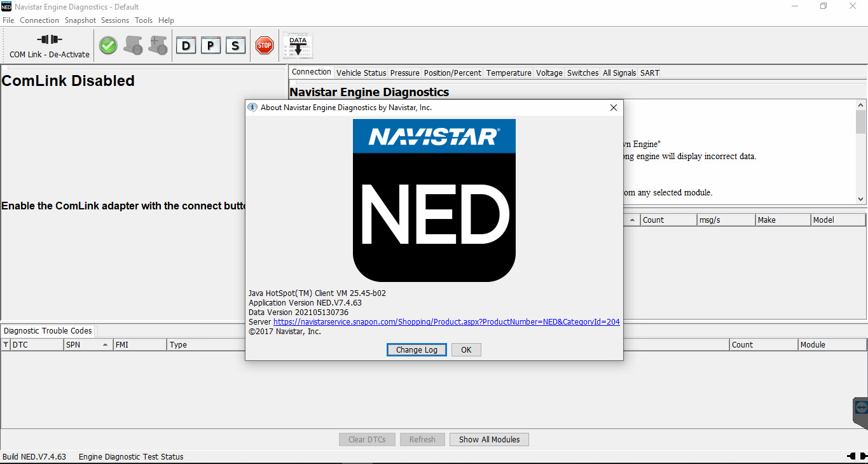Open the S window toolbar button
The width and height of the screenshot is (868, 464).
235,46
